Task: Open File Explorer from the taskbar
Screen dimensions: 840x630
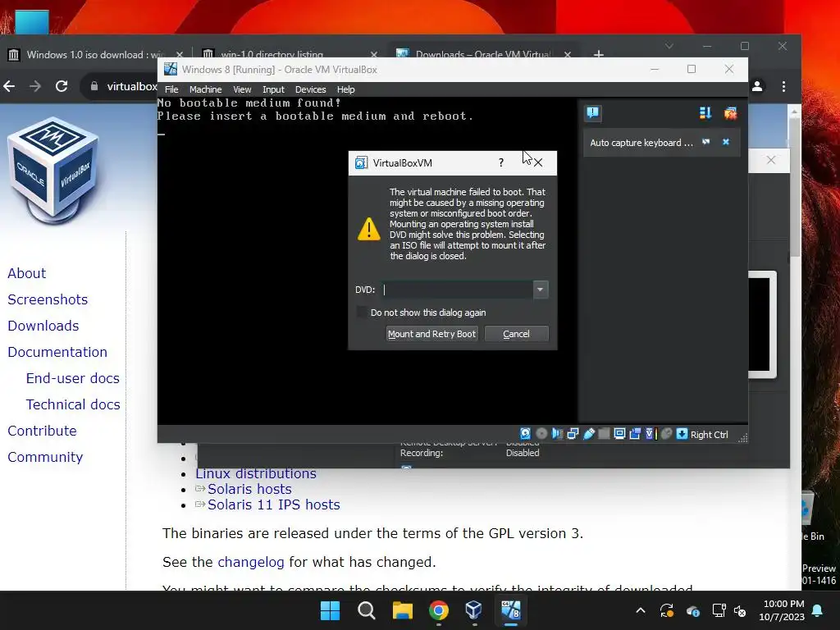Action: 402,610
